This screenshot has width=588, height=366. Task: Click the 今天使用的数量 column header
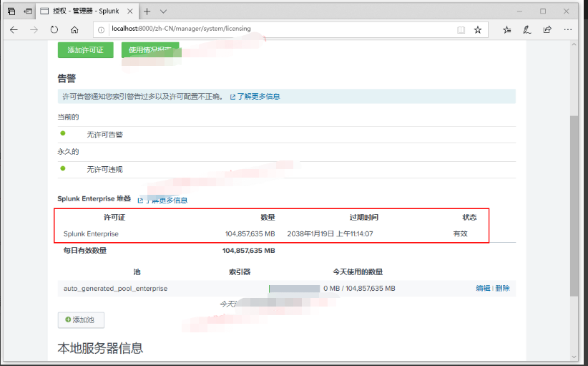358,271
